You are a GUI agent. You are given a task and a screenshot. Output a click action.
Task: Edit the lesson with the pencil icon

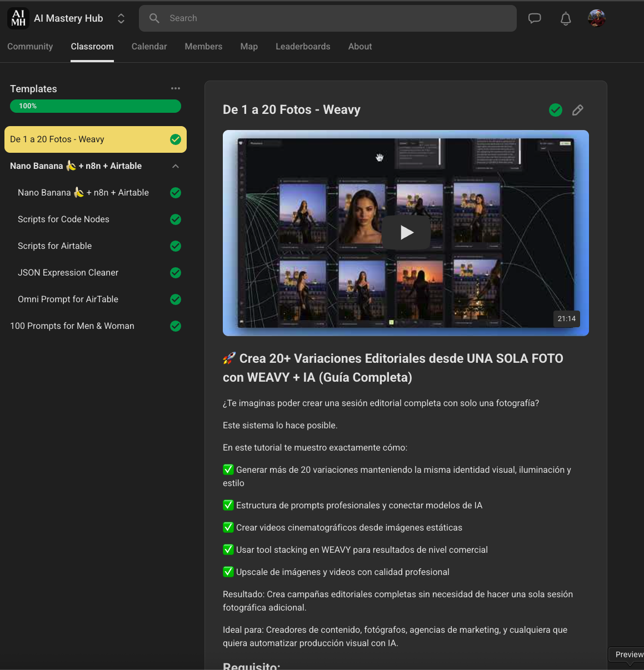click(x=578, y=110)
